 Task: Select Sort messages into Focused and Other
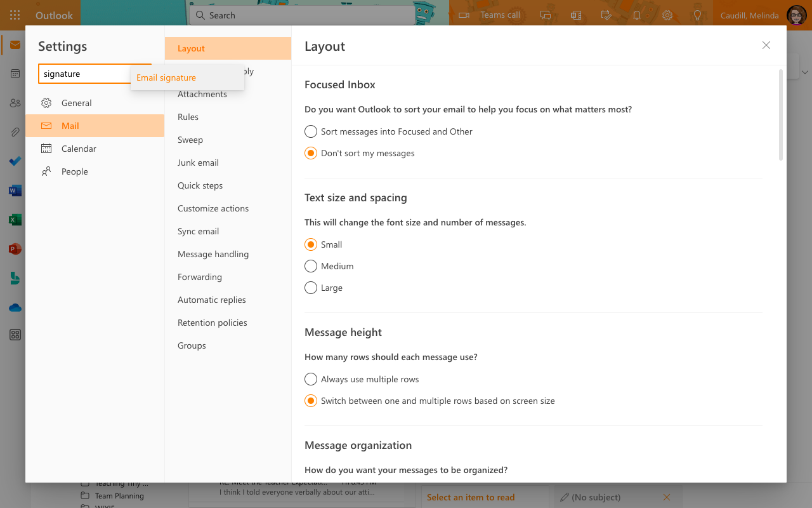pos(389,131)
